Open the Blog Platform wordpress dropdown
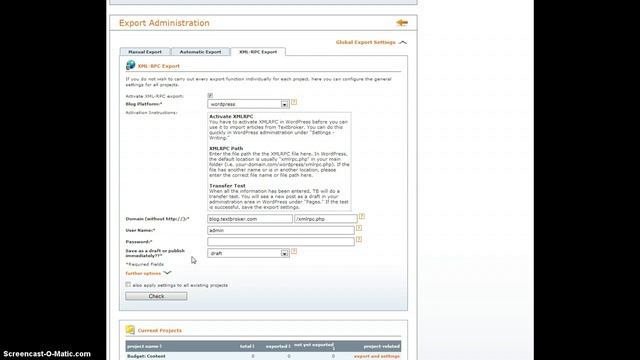 [248, 104]
